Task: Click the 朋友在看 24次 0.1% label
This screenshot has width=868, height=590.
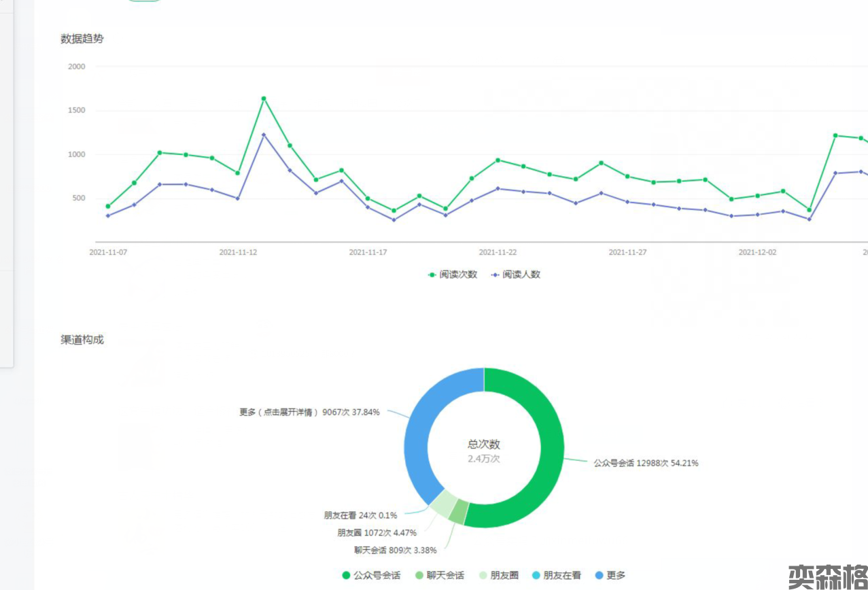Action: 360,515
